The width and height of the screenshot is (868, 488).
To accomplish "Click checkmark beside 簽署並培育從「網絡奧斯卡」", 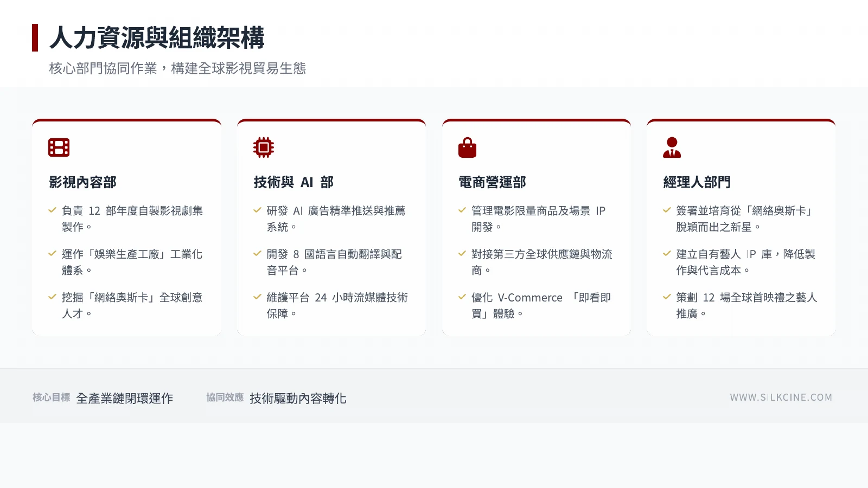I will 667,210.
